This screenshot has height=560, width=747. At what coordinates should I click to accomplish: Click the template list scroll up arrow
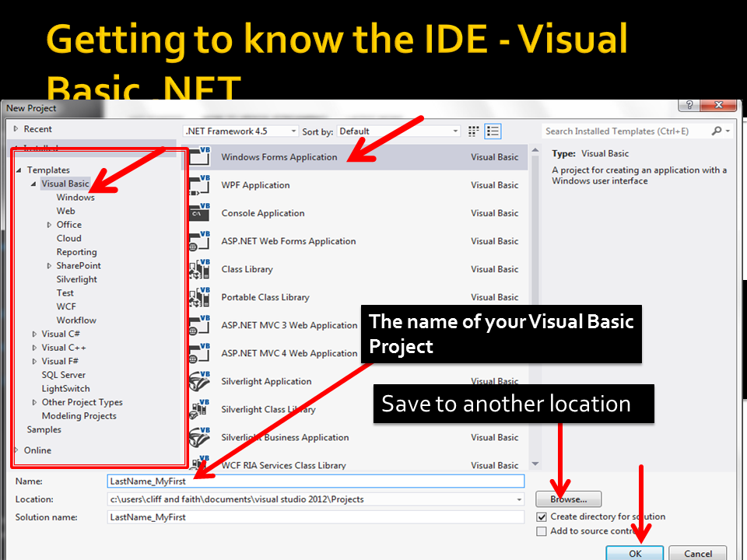(535, 150)
